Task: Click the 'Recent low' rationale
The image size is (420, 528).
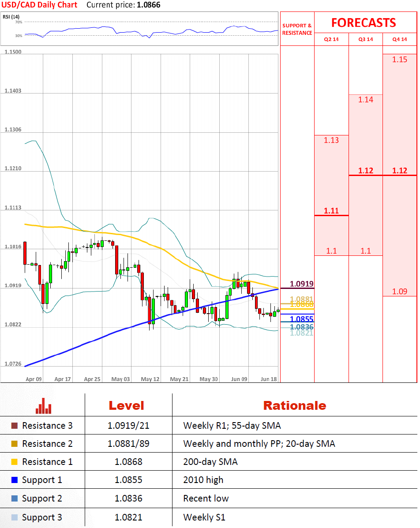Action: [x=206, y=498]
